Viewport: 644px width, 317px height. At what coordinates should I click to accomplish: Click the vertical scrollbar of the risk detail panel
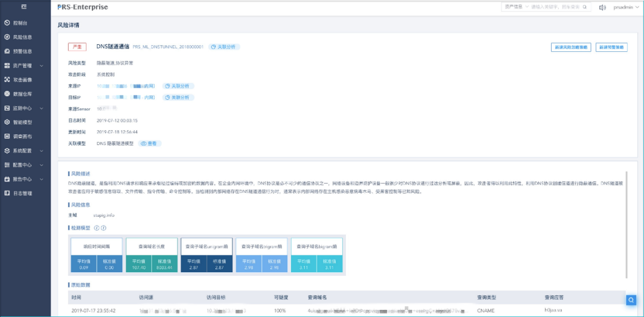point(626,224)
